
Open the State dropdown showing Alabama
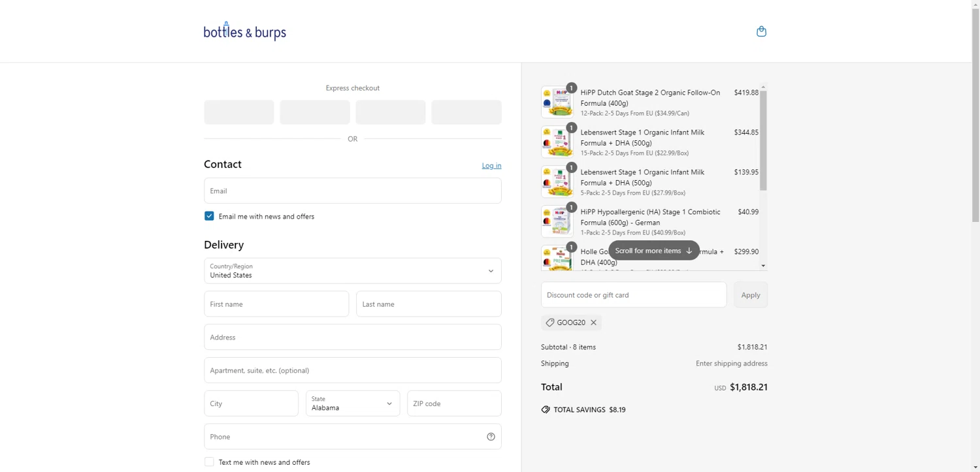353,403
